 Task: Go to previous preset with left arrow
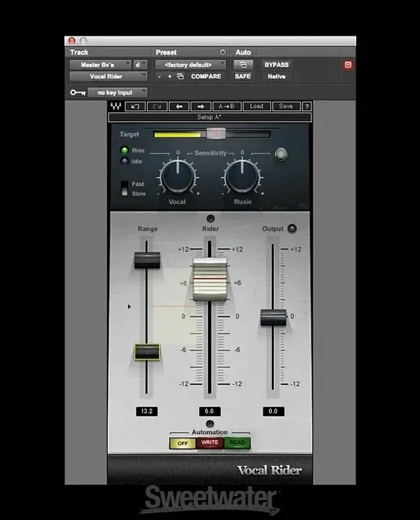(x=179, y=106)
